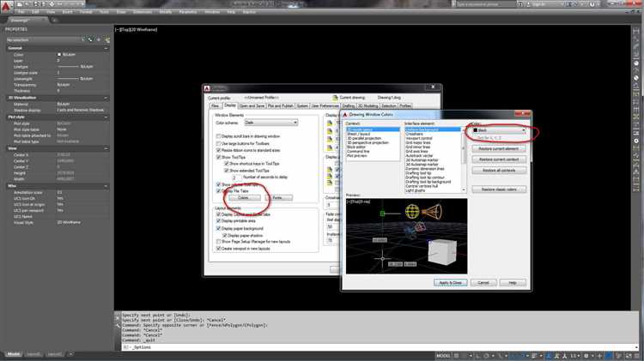Click the black swatch in Color dropdown
The height and width of the screenshot is (361, 644).
click(475, 130)
